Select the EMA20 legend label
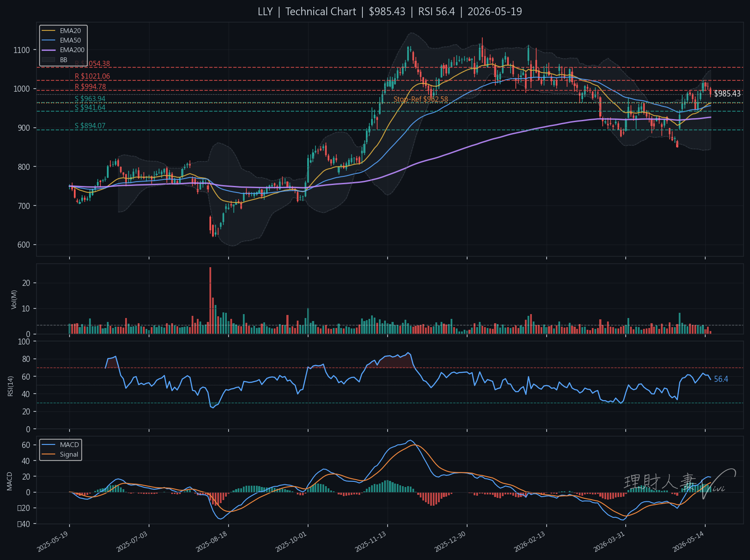The image size is (750, 560). tap(70, 31)
